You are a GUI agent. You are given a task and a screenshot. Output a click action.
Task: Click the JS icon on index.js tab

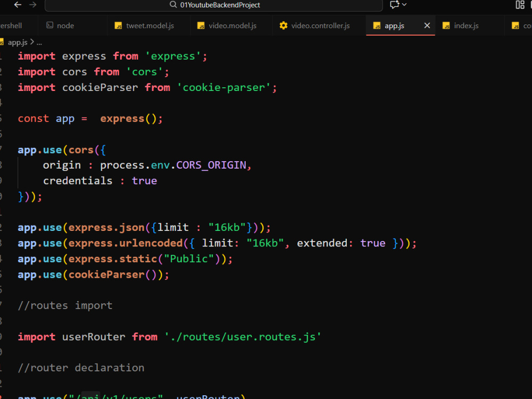446,26
